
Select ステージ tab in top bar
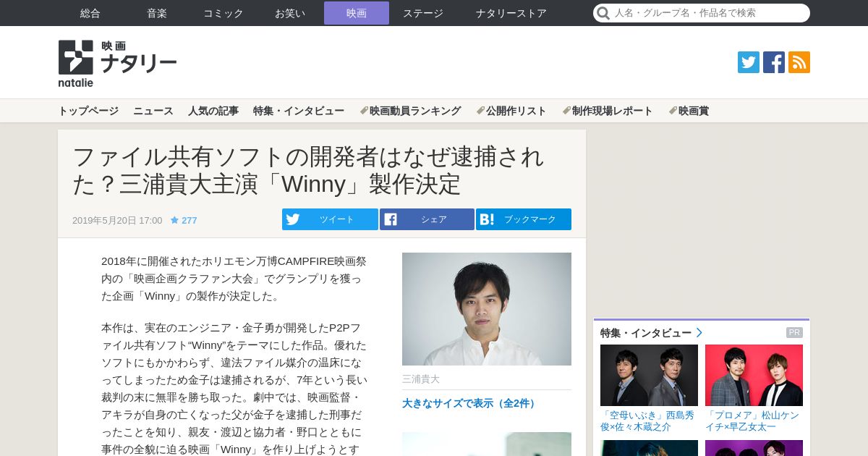coord(423,13)
